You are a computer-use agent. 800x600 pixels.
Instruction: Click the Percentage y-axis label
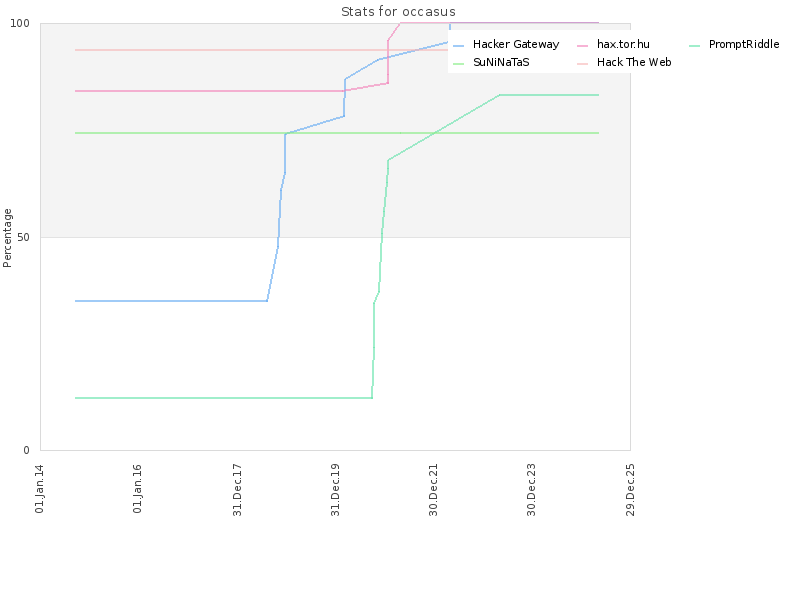click(x=7, y=238)
